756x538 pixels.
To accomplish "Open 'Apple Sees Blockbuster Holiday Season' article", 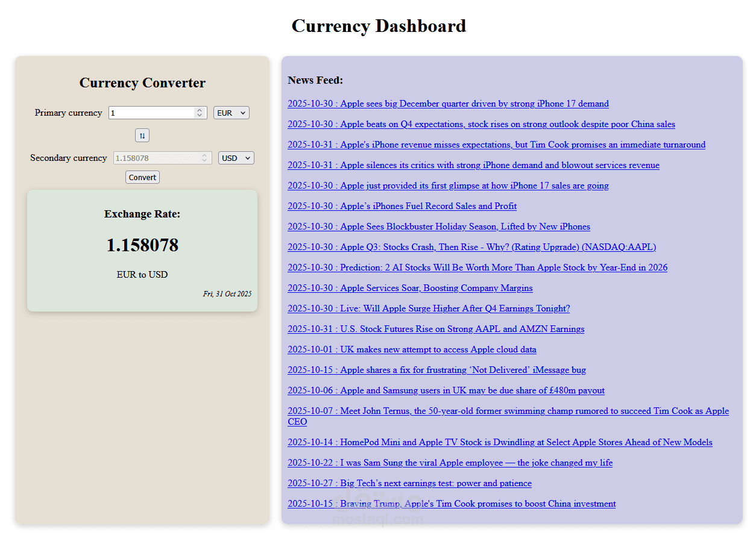I will 438,227.
